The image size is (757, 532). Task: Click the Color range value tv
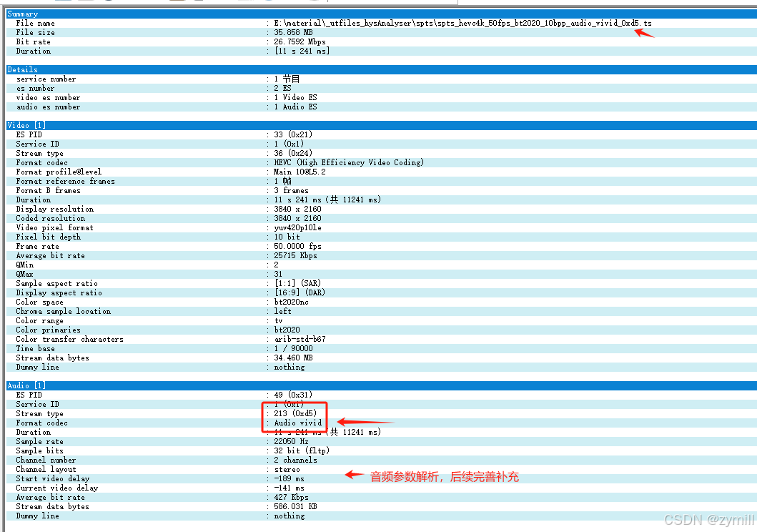click(278, 320)
